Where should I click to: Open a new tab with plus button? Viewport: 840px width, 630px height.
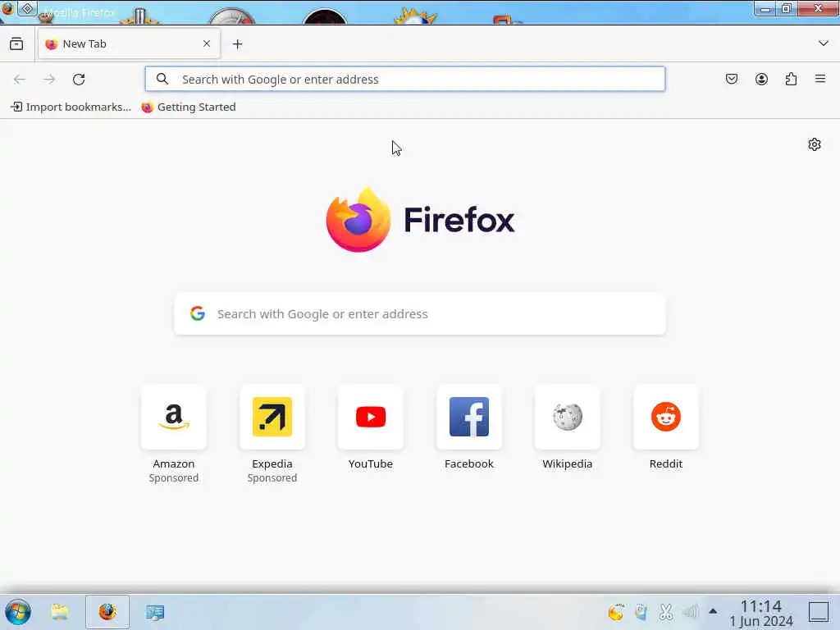237,44
